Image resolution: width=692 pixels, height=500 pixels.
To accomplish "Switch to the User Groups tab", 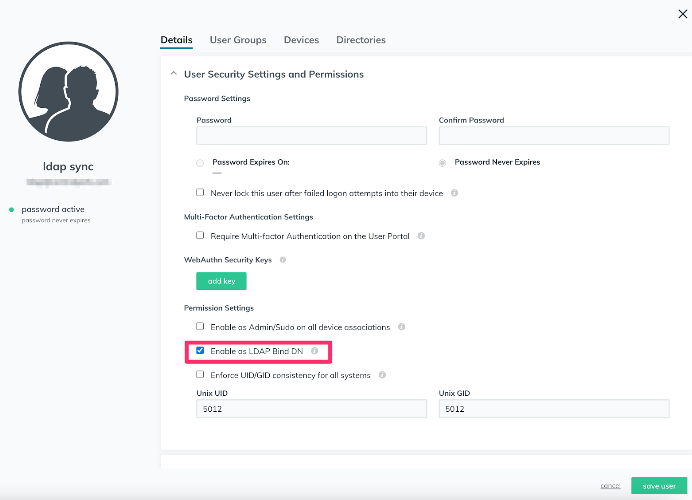I will point(238,40).
